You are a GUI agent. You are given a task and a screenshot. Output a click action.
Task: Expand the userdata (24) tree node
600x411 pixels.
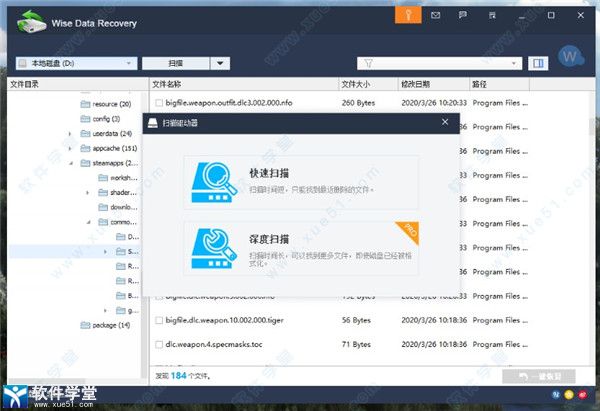[x=70, y=134]
